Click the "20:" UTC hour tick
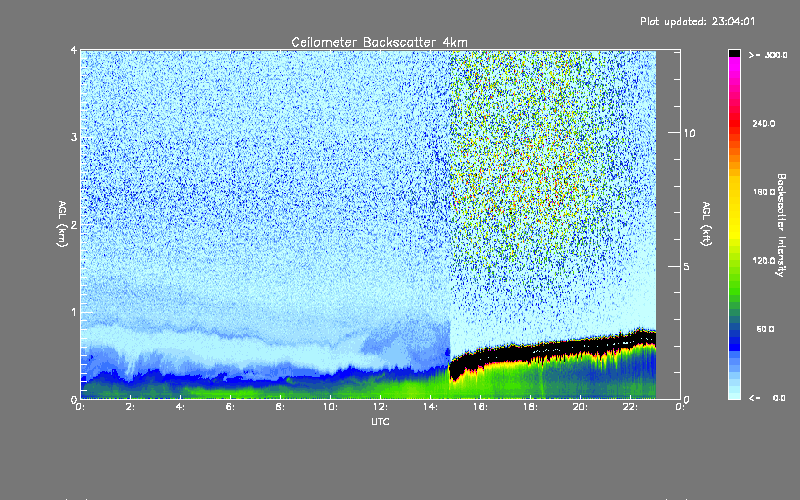 pos(581,407)
